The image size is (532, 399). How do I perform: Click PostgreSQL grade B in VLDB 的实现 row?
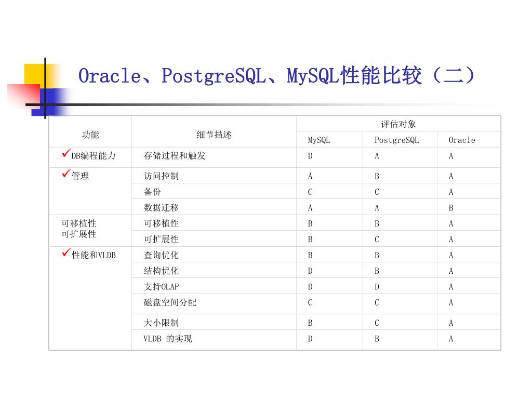[377, 339]
